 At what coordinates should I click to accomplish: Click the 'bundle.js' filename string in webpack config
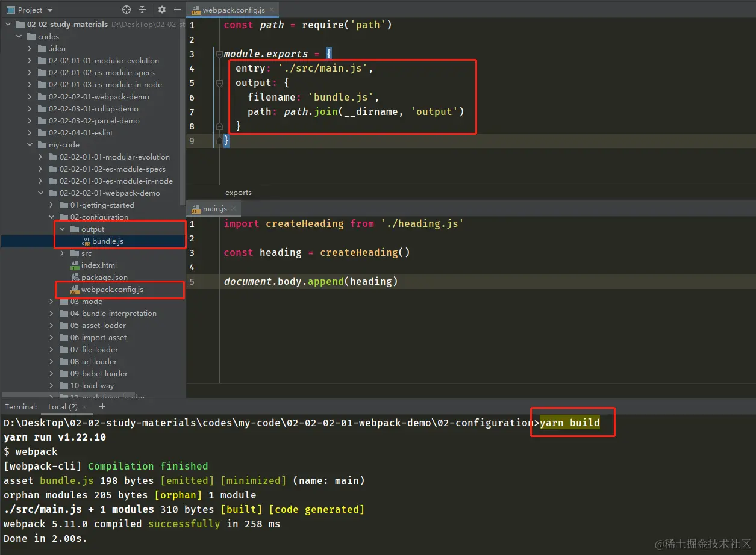(341, 98)
